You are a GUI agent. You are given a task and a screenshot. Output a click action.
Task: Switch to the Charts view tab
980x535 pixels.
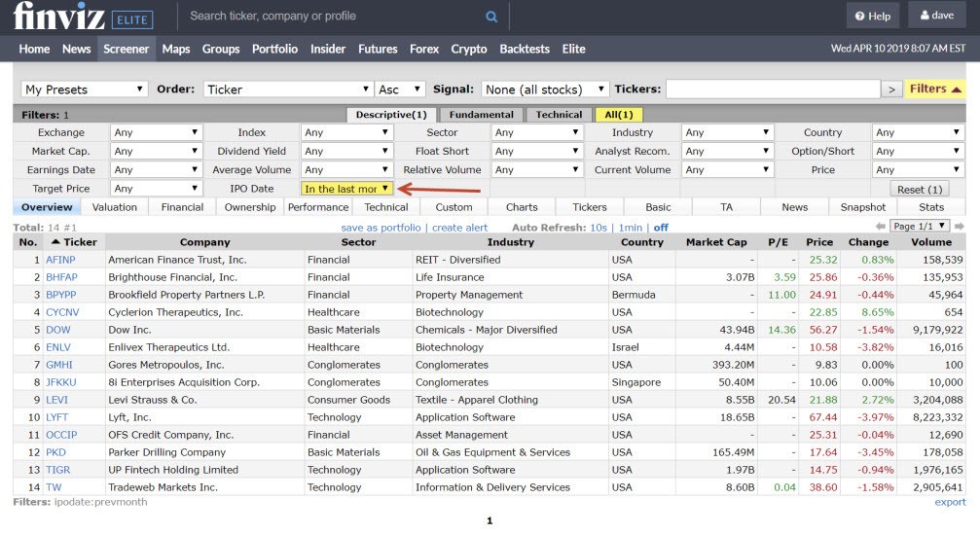coord(522,207)
